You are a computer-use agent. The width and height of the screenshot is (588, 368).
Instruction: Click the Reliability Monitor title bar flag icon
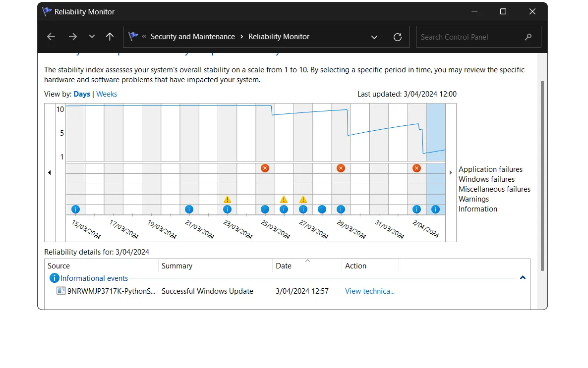[x=47, y=11]
